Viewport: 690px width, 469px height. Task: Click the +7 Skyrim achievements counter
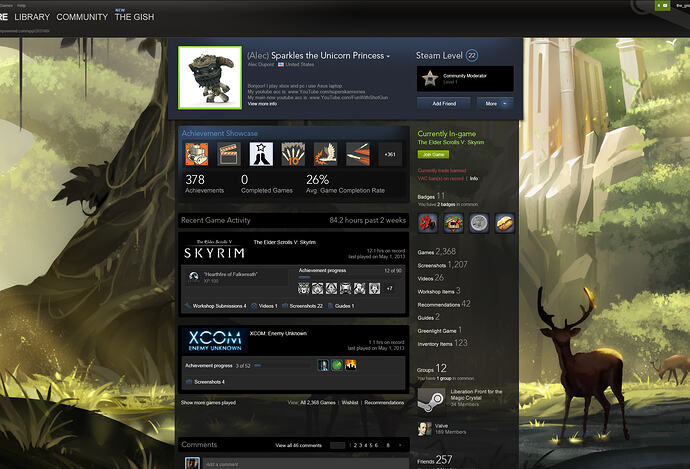pos(389,289)
